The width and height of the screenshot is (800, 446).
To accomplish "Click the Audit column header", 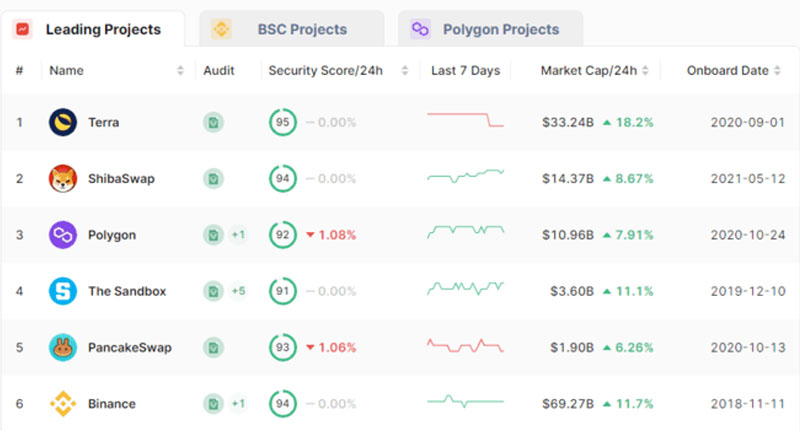I will click(x=219, y=70).
